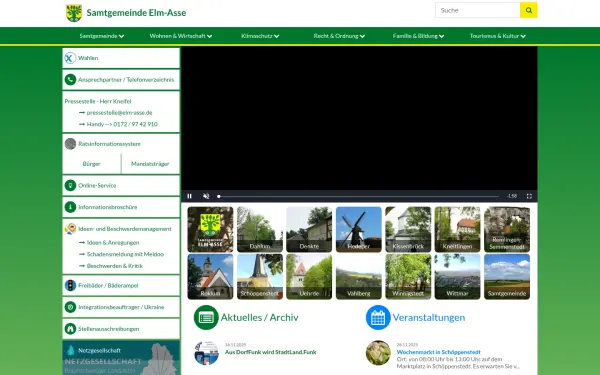This screenshot has width=600, height=375.
Task: Click the Integrationsbeauftrager round icon
Action: point(70,307)
